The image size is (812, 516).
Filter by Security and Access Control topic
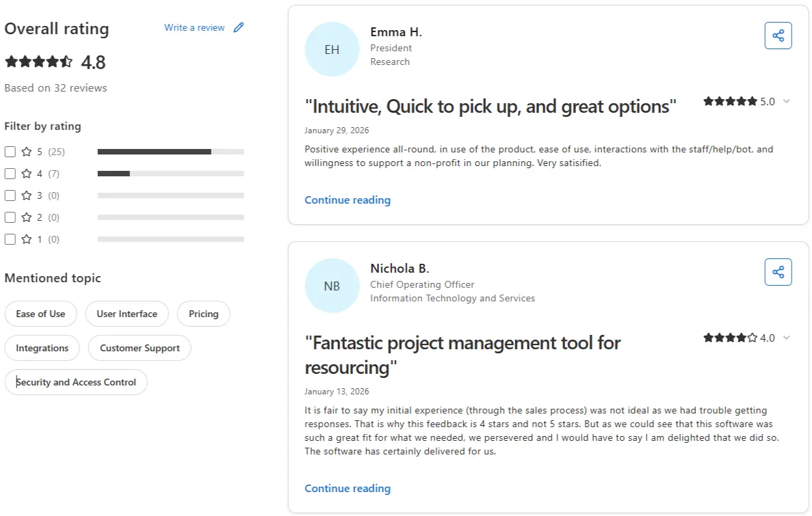tap(76, 382)
